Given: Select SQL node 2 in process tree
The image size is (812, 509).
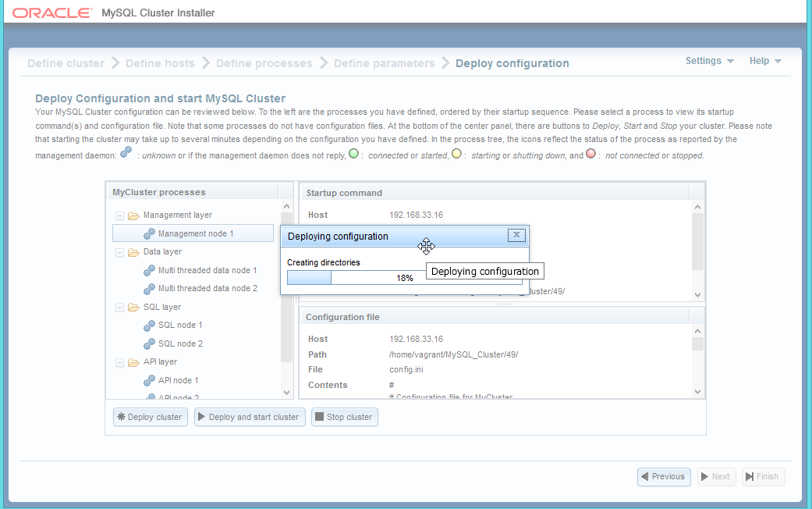Looking at the screenshot, I should point(180,343).
